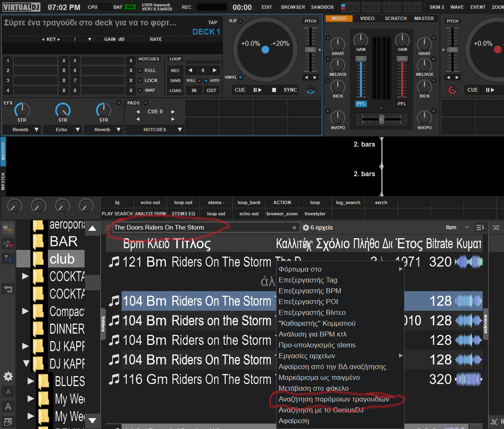Image resolution: width=504 pixels, height=429 pixels.
Task: Clear the search field with the X icon
Action: 294,228
